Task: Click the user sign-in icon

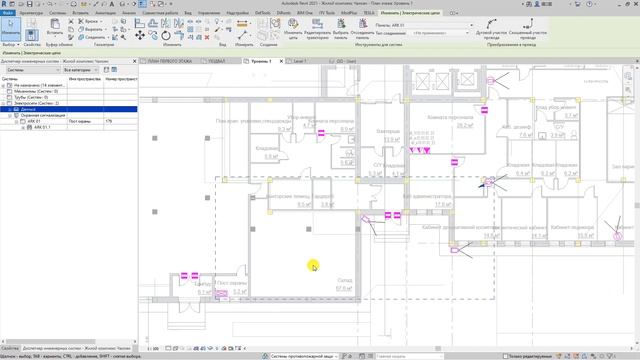Action: pos(537,4)
